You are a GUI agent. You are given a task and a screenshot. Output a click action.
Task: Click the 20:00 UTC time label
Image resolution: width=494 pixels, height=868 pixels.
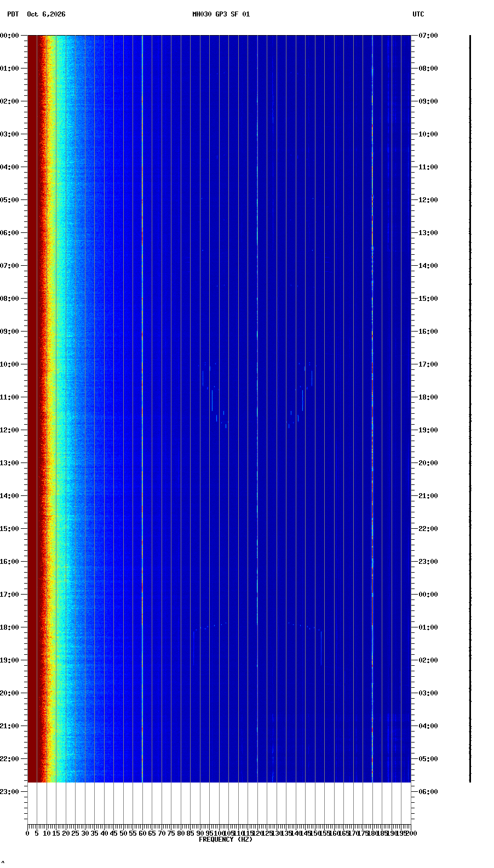(428, 463)
